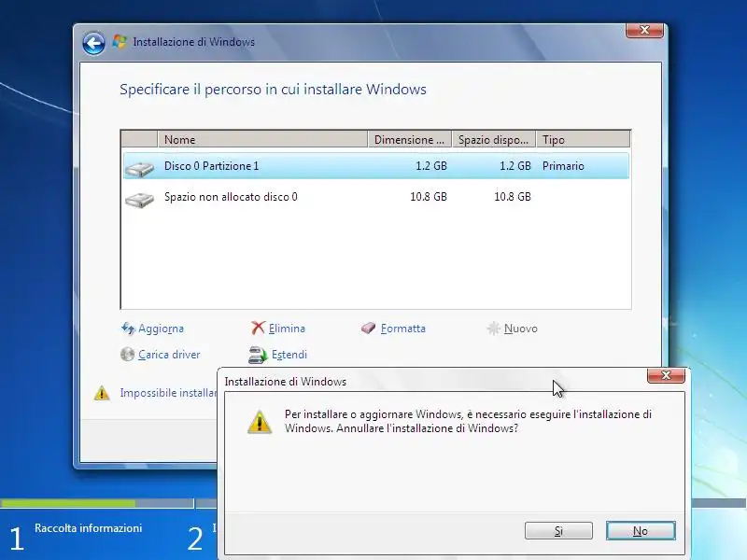Click the Tipo column header

[583, 139]
